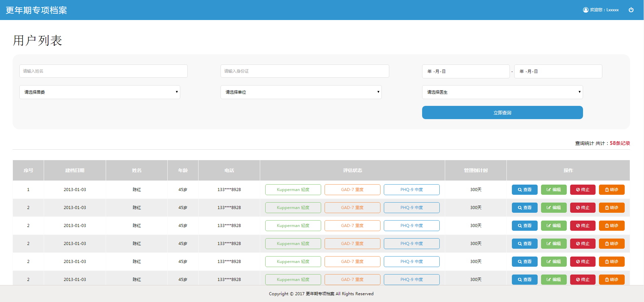Select PHQ-9 中度 badge in third row
644x302 pixels.
pyautogui.click(x=412, y=226)
